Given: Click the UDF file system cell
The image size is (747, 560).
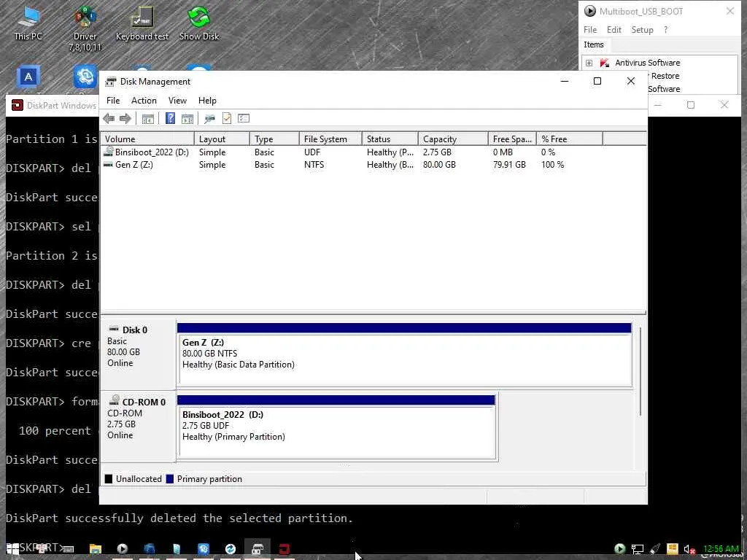Looking at the screenshot, I should click(x=312, y=152).
